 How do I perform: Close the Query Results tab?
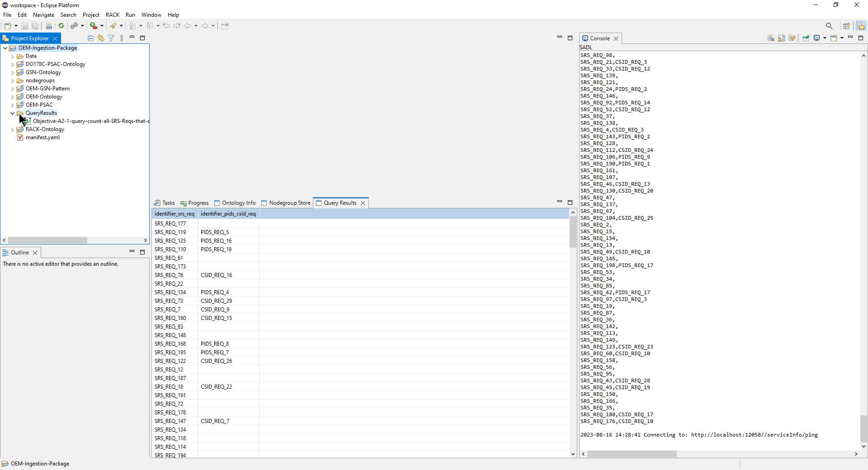[x=363, y=203]
